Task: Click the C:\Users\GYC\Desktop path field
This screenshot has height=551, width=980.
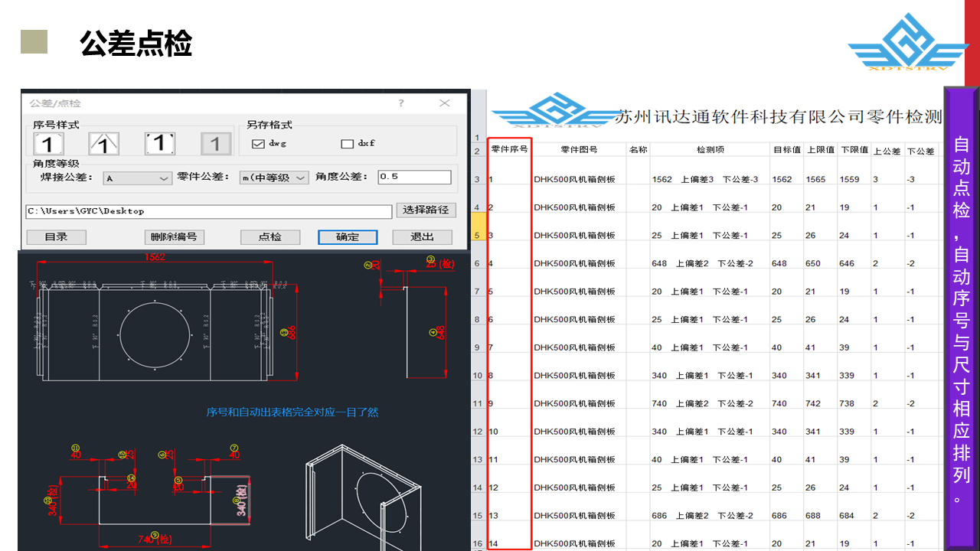Action: coord(208,211)
